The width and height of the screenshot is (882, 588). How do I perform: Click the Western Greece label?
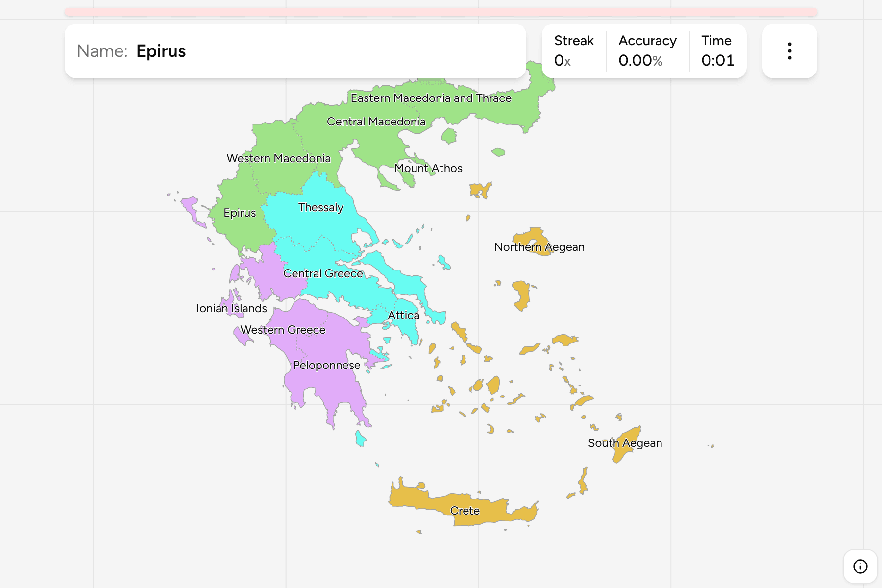(283, 330)
